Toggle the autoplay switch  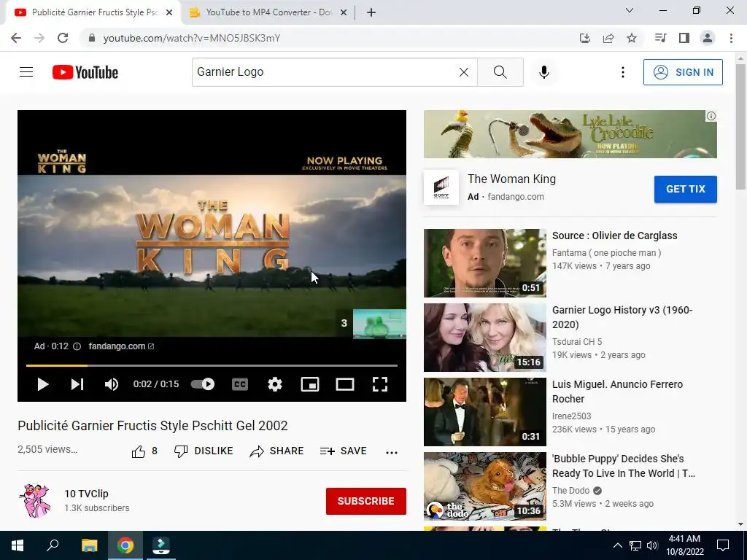coord(203,384)
